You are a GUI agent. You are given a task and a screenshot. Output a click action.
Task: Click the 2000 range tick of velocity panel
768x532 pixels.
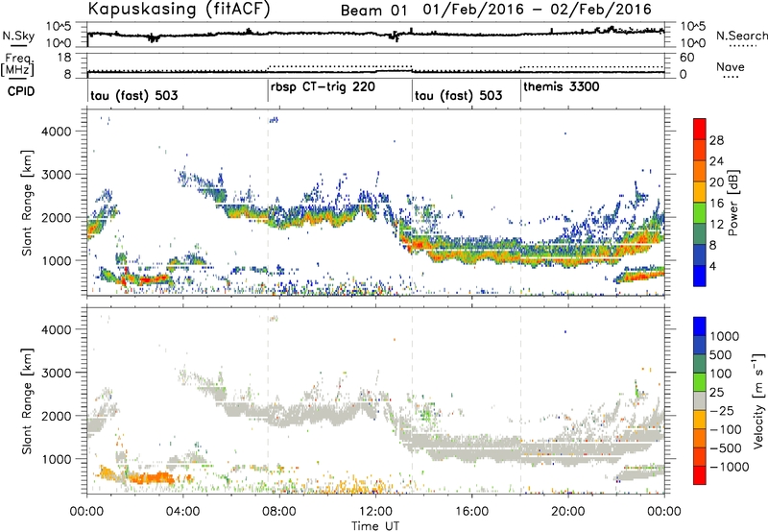[57, 416]
